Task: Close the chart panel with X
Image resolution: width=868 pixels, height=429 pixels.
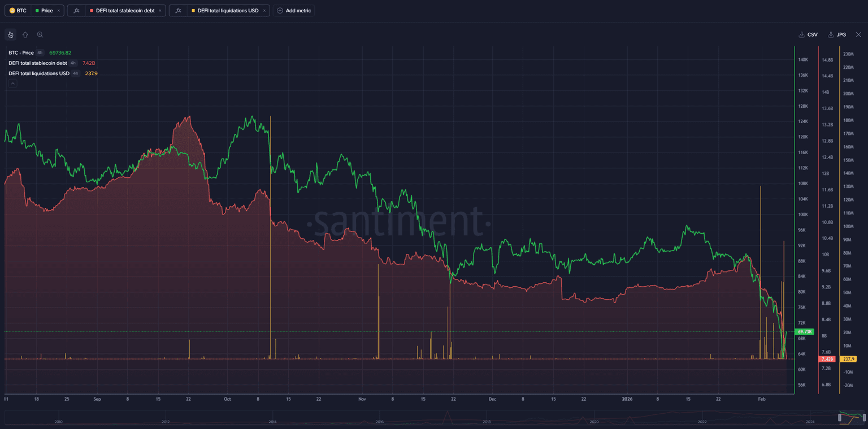Action: pyautogui.click(x=858, y=34)
